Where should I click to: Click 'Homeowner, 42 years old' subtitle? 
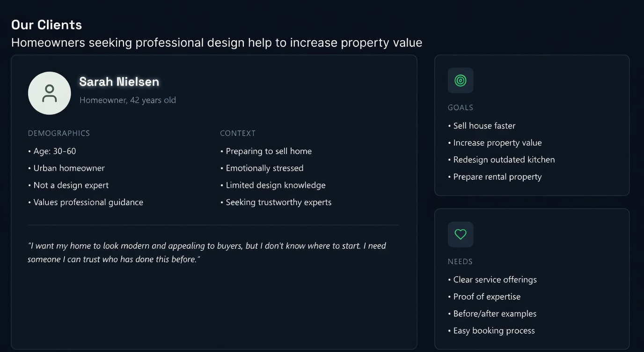(128, 100)
